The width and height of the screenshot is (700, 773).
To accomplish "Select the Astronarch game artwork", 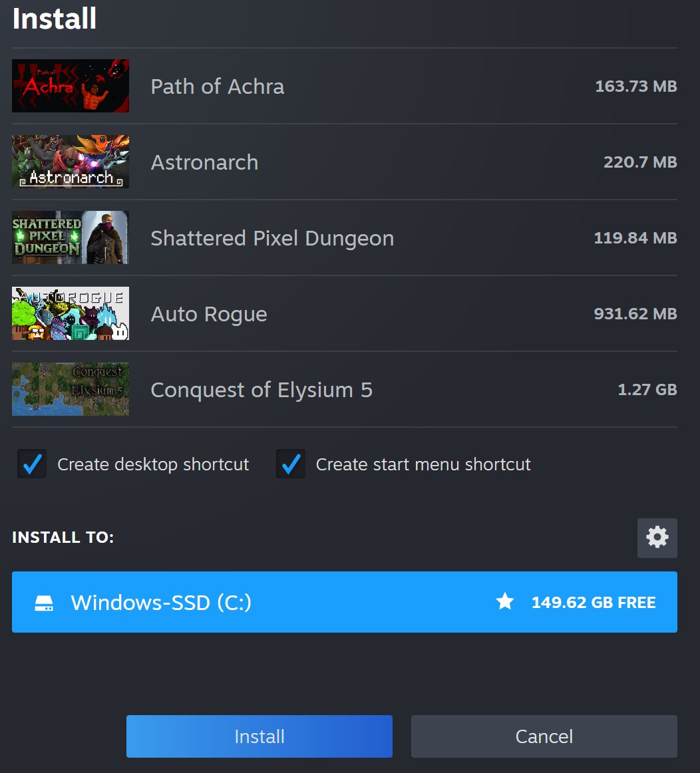I will (70, 162).
